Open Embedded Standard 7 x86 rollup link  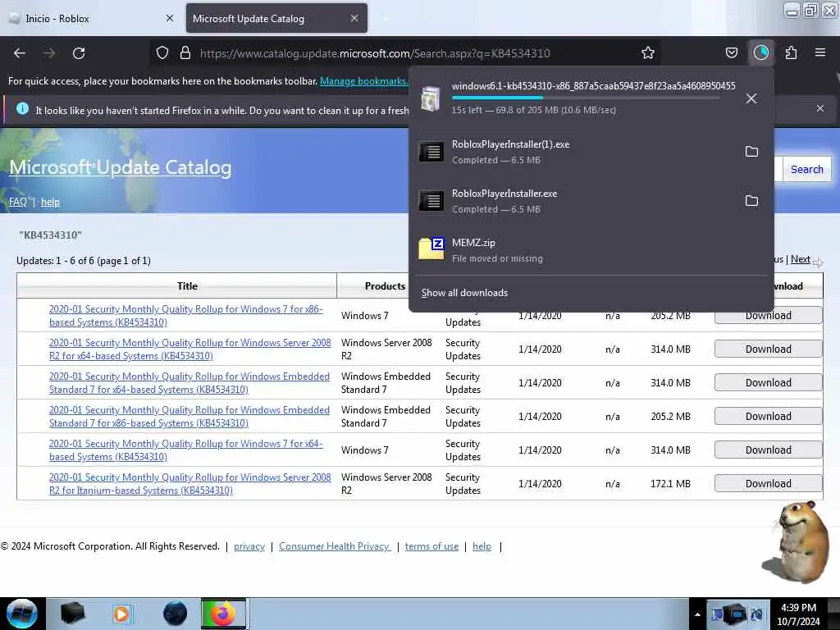point(189,417)
